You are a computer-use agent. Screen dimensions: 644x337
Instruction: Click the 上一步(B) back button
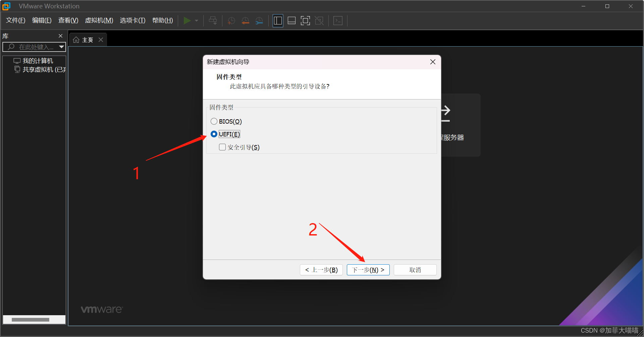(x=321, y=270)
